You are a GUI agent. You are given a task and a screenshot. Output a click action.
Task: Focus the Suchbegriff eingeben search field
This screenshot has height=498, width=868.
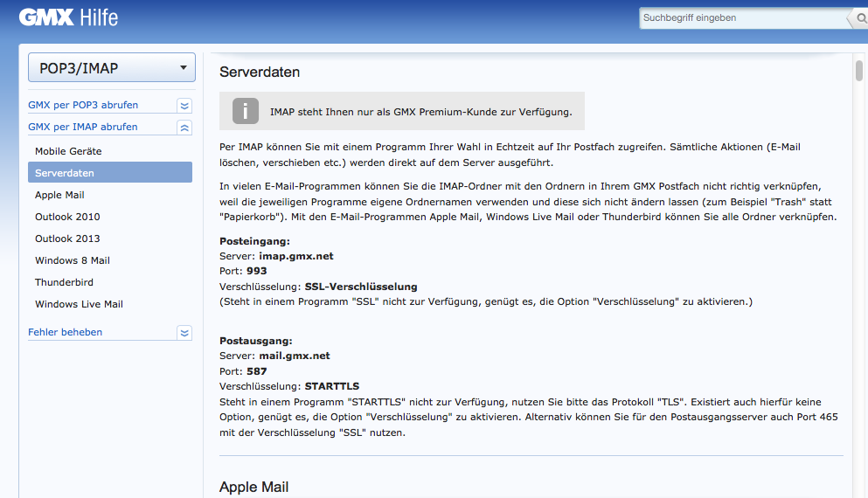744,18
